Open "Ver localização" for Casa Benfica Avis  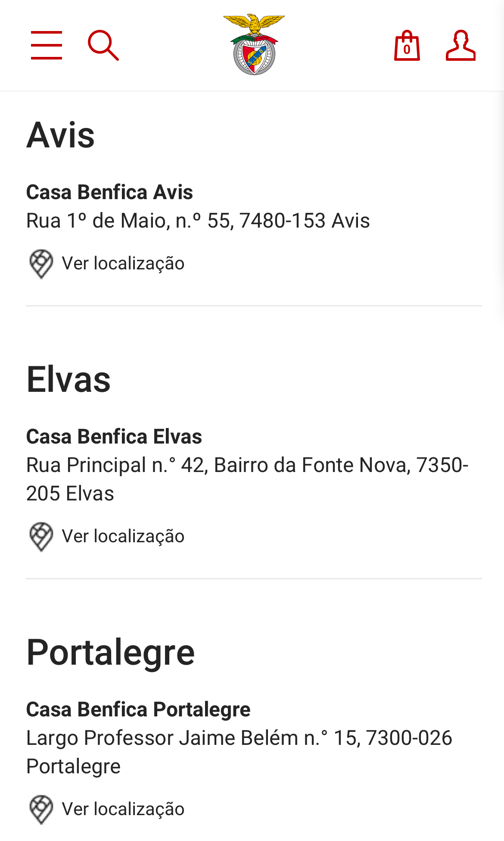pyautogui.click(x=123, y=263)
